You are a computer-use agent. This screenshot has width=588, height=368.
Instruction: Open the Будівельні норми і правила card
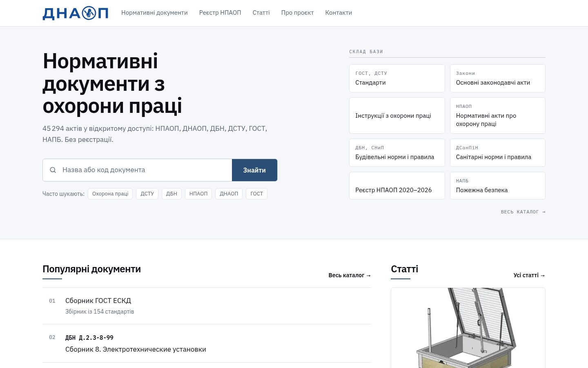[397, 153]
